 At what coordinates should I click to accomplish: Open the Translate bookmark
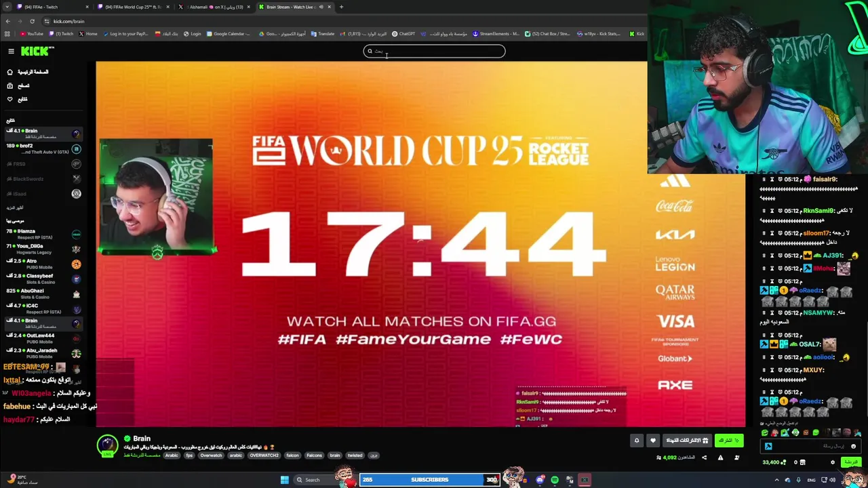[323, 34]
